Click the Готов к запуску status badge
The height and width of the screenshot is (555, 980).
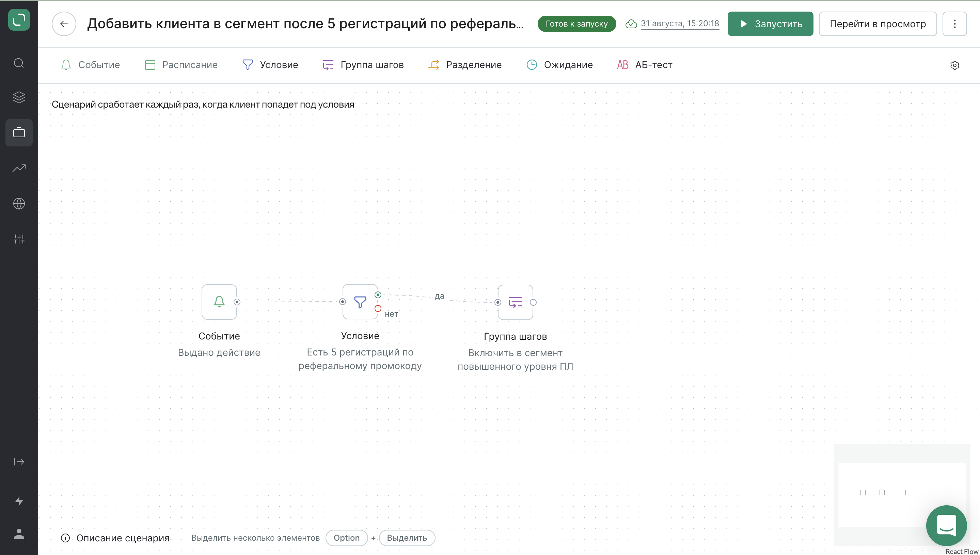[576, 23]
